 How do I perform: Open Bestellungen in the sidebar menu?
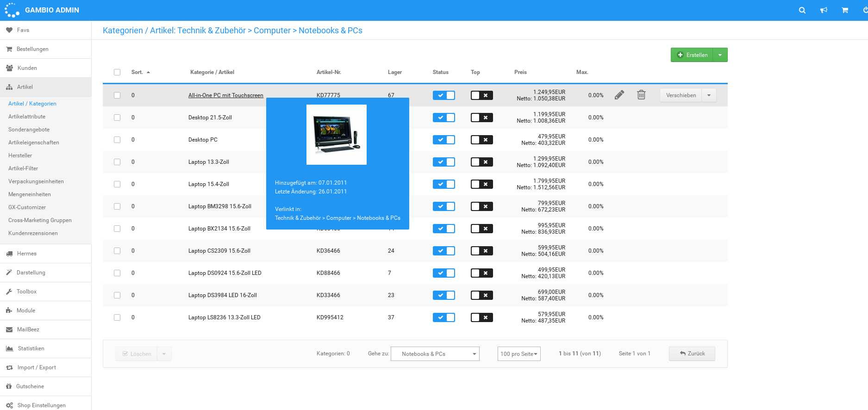point(32,49)
